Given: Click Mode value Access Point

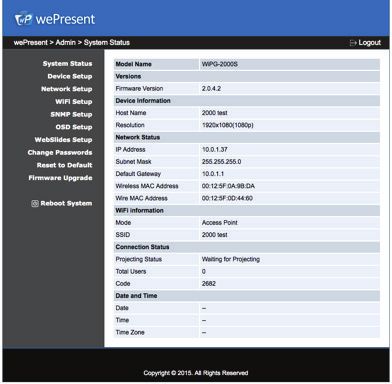Looking at the screenshot, I should pos(220,223).
